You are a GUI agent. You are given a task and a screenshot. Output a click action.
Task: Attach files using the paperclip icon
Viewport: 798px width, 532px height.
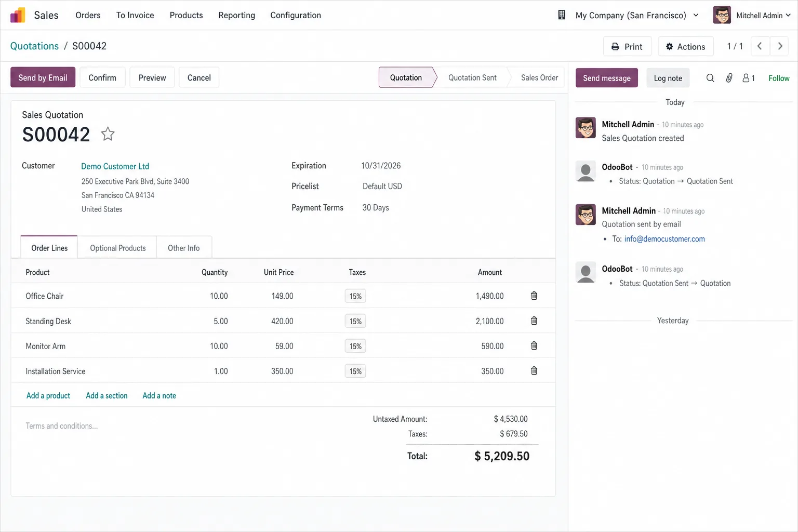tap(729, 78)
